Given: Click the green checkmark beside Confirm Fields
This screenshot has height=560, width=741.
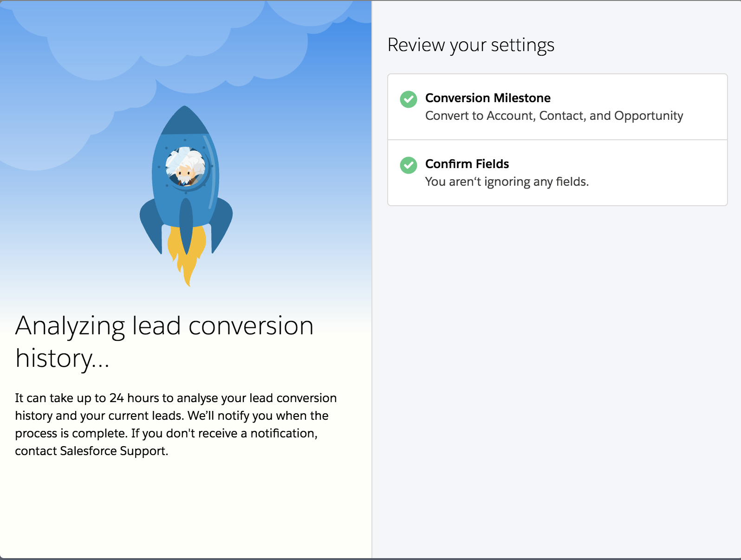Looking at the screenshot, I should [x=409, y=165].
